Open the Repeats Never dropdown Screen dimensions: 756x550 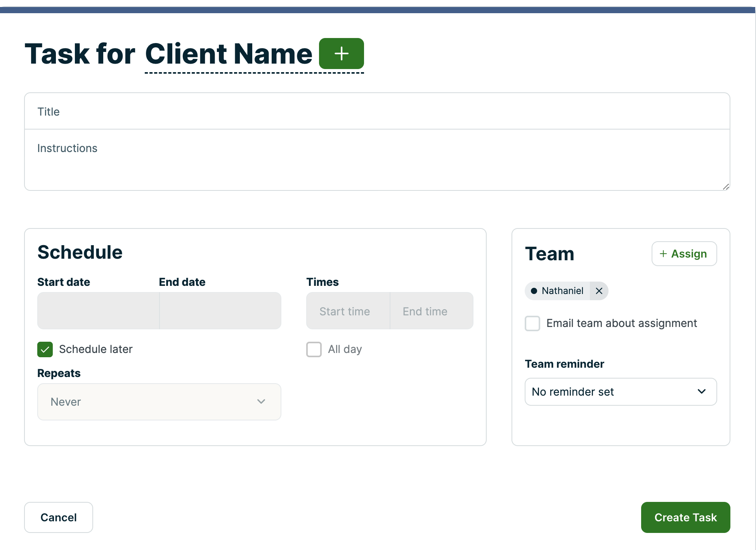coord(159,401)
